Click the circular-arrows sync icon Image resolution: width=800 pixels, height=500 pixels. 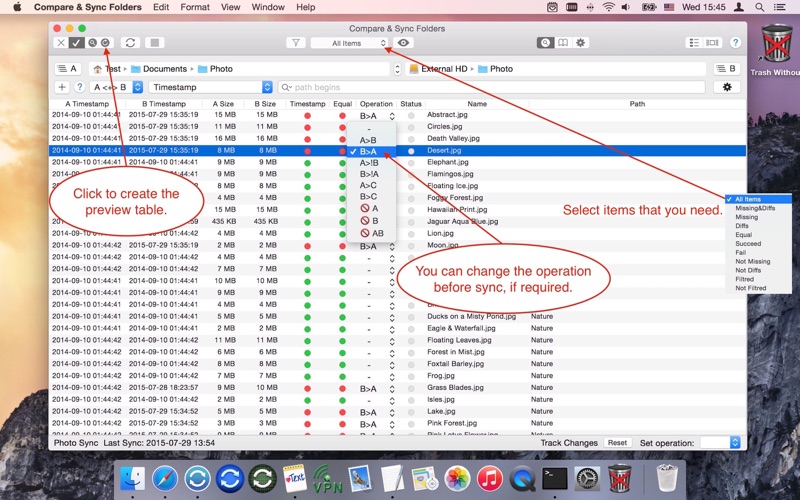[130, 43]
